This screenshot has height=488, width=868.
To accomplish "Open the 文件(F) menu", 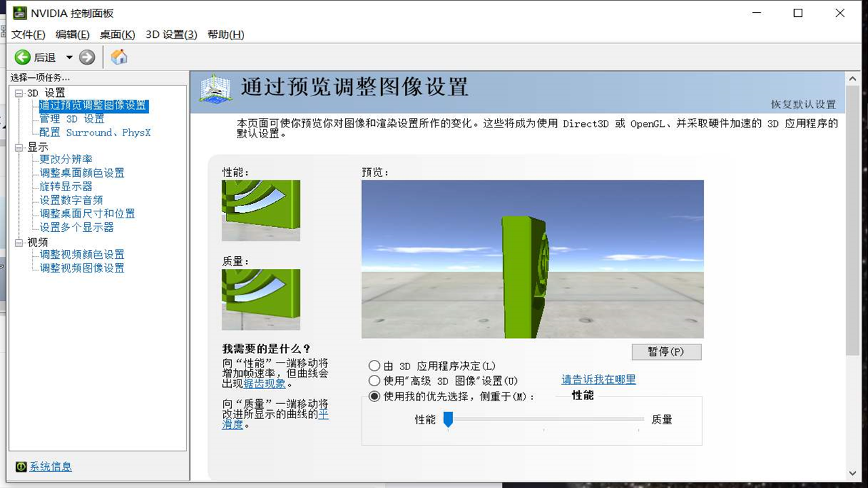I will click(28, 35).
